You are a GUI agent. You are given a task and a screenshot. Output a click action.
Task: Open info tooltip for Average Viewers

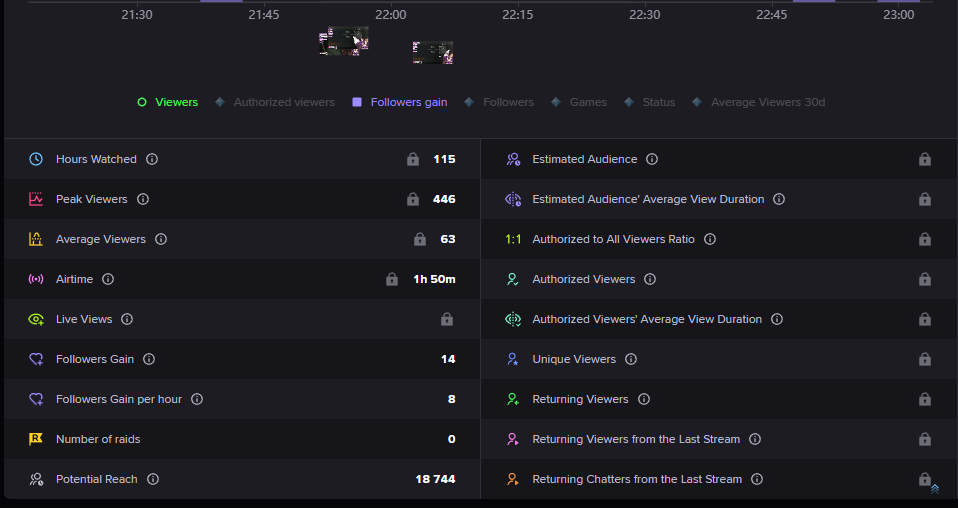[x=161, y=239]
